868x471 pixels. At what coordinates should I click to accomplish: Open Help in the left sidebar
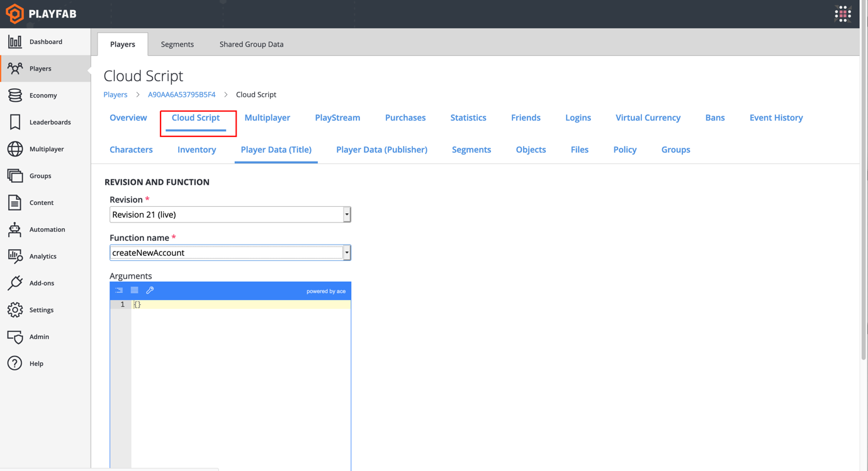pos(45,363)
